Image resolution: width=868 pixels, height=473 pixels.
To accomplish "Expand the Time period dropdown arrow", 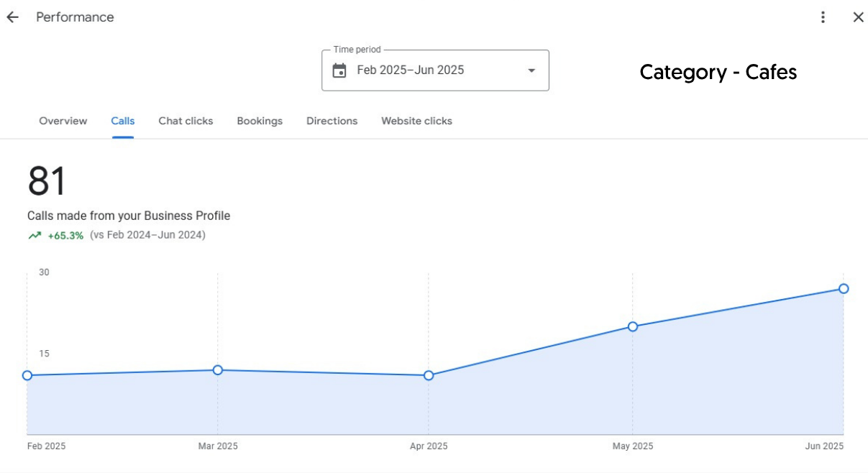I will coord(531,70).
